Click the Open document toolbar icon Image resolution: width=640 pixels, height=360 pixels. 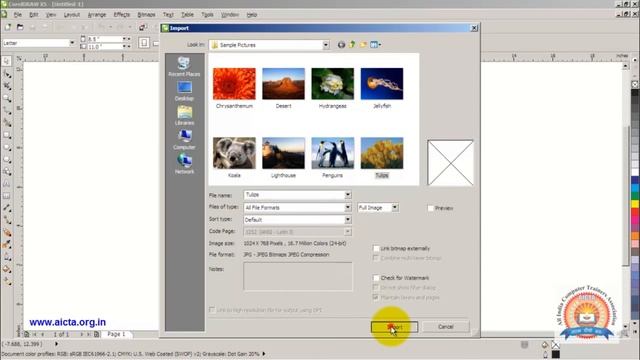click(20, 27)
